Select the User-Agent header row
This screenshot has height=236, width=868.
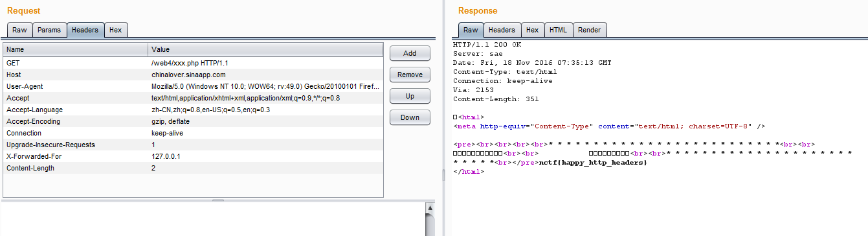[x=193, y=86]
